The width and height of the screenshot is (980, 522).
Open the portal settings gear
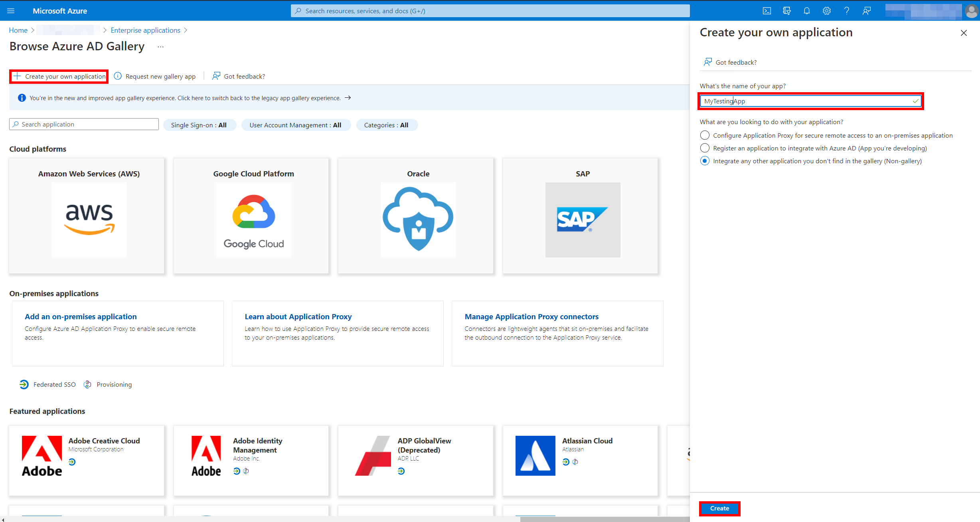point(826,11)
